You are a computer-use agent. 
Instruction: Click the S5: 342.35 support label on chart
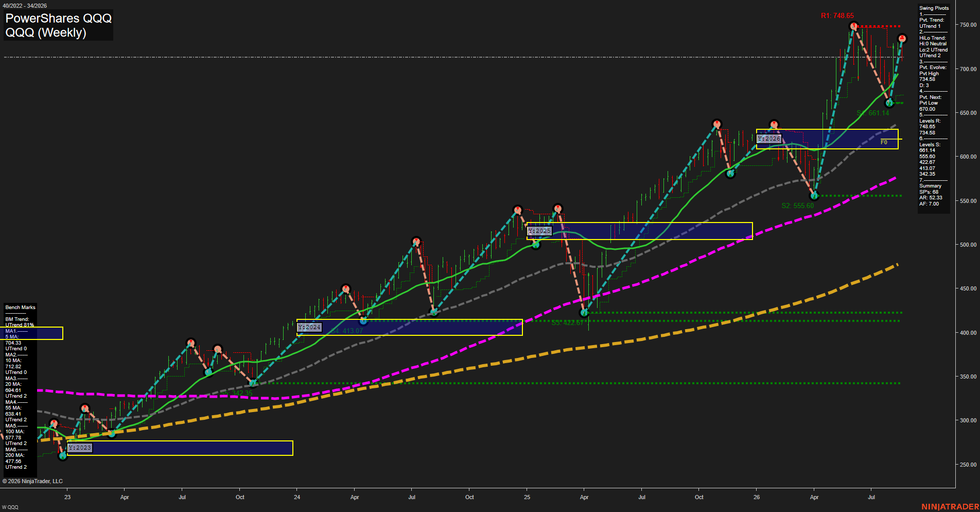click(x=236, y=393)
